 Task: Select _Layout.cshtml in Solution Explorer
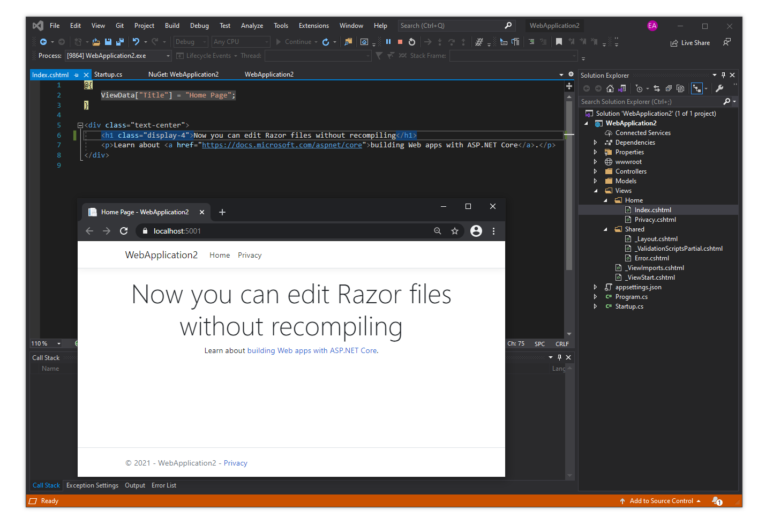point(656,239)
